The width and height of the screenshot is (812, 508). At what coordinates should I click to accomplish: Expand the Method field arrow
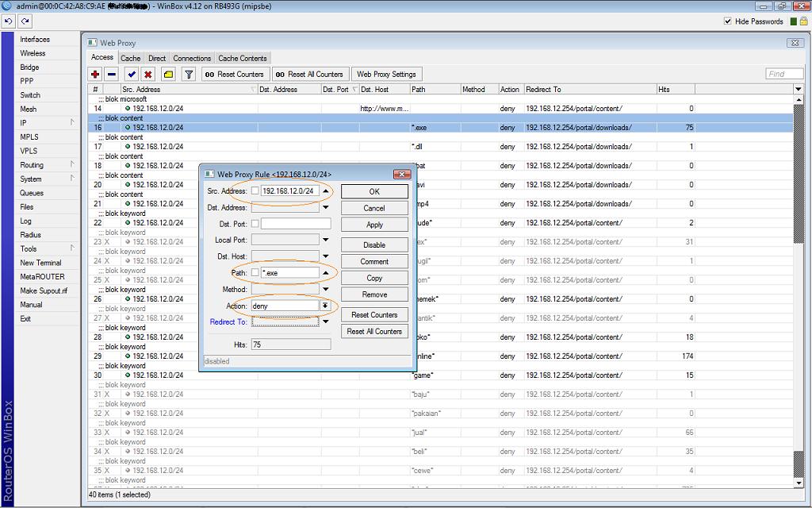[x=325, y=289]
